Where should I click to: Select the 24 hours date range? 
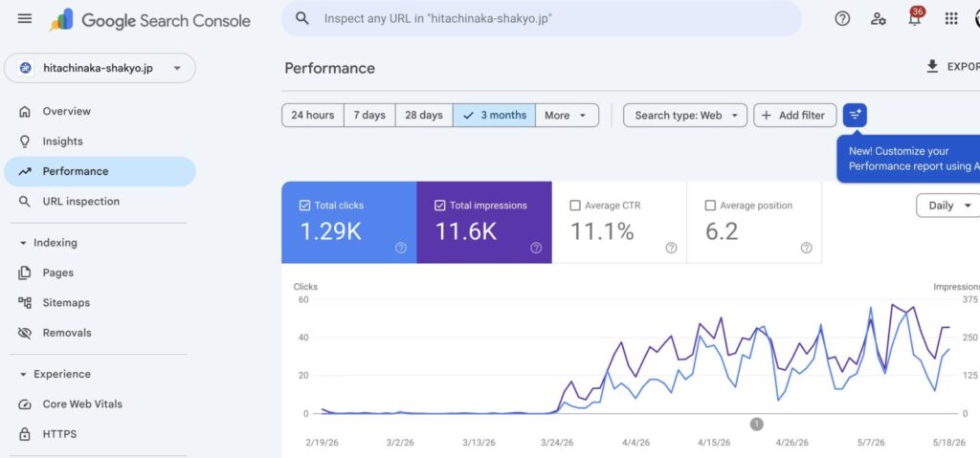[x=313, y=115]
